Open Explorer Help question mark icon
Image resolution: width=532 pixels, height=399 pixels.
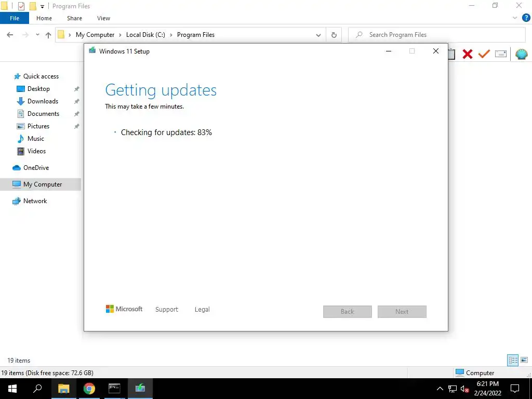(526, 18)
